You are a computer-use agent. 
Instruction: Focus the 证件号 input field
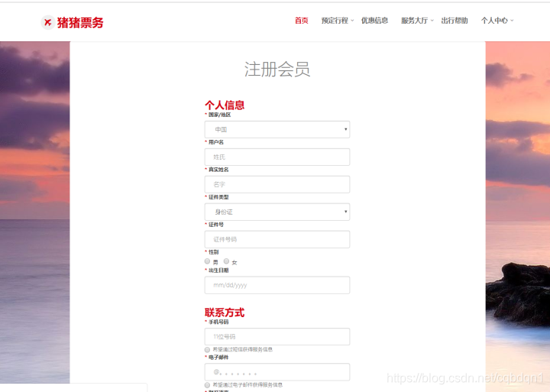(277, 239)
